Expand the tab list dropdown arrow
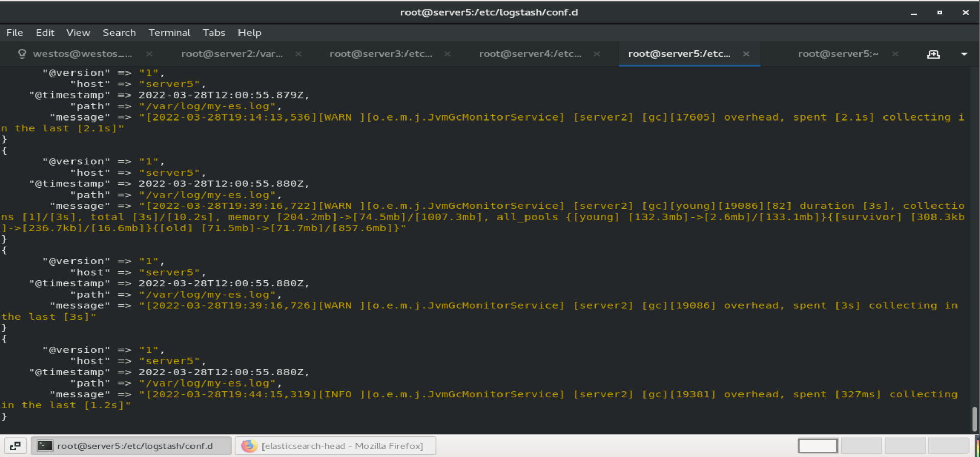 pyautogui.click(x=964, y=54)
